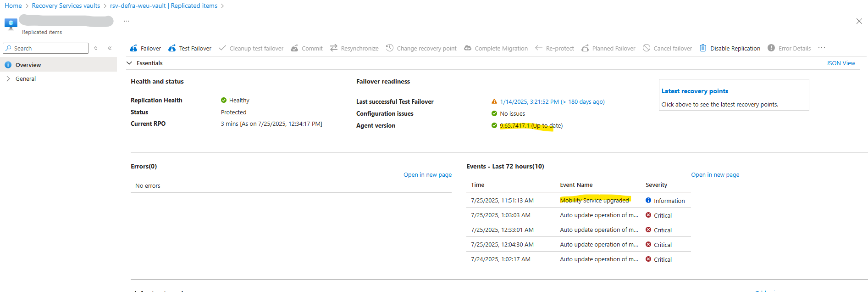Open the ellipsis next to the item title
The width and height of the screenshot is (868, 292).
tap(127, 21)
